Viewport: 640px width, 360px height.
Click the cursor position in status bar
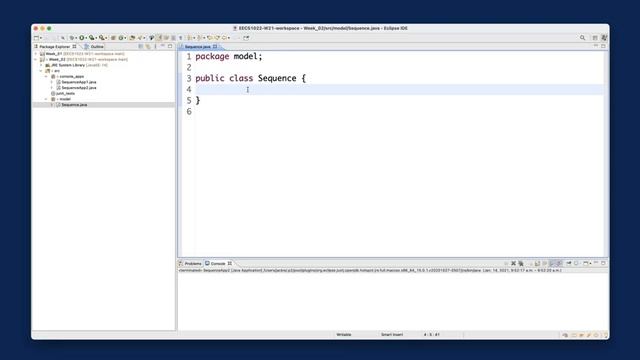[431, 335]
